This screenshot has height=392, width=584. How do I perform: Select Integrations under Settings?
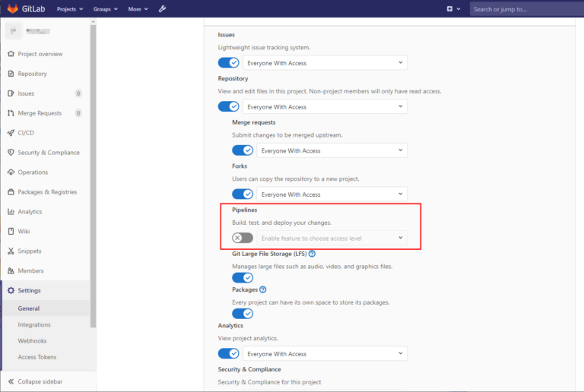click(34, 324)
